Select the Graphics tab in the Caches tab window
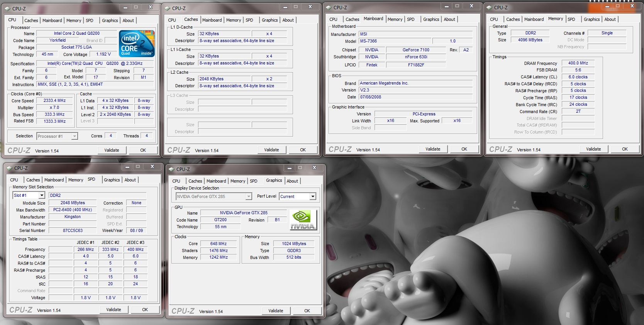This screenshot has height=325, width=644. (269, 20)
